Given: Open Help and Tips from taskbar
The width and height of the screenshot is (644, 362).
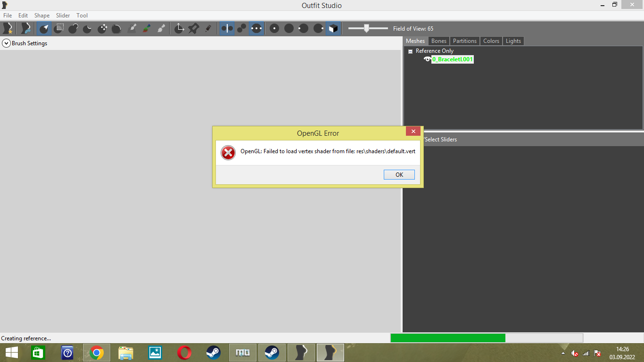Looking at the screenshot, I should click(x=67, y=353).
